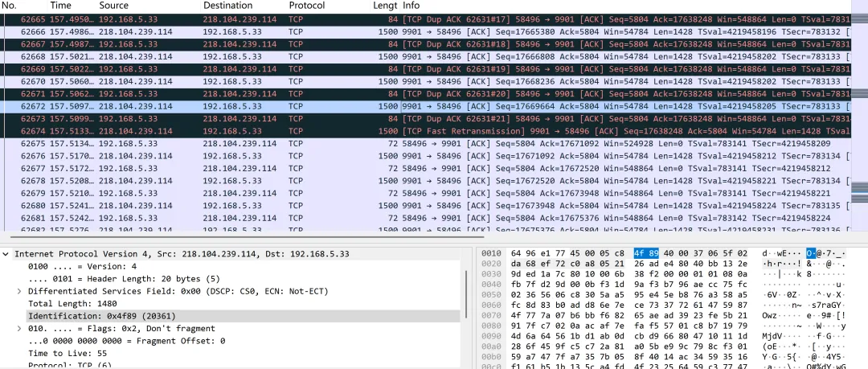Click hex offset 0030 row label
868x369 pixels.
point(491,273)
